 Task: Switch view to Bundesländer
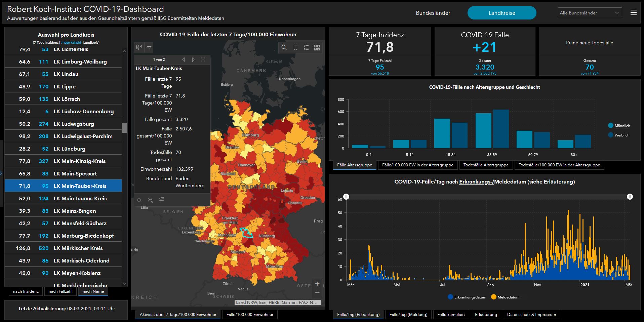click(433, 13)
